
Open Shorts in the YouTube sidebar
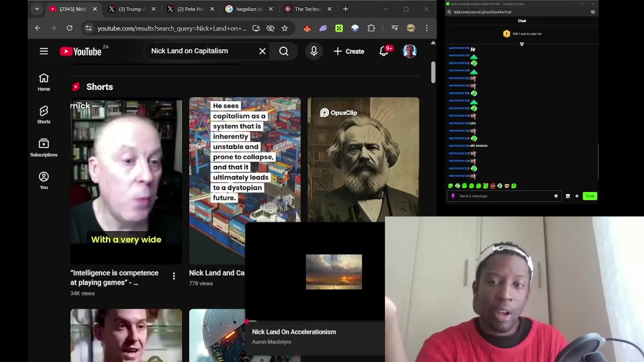tap(44, 115)
